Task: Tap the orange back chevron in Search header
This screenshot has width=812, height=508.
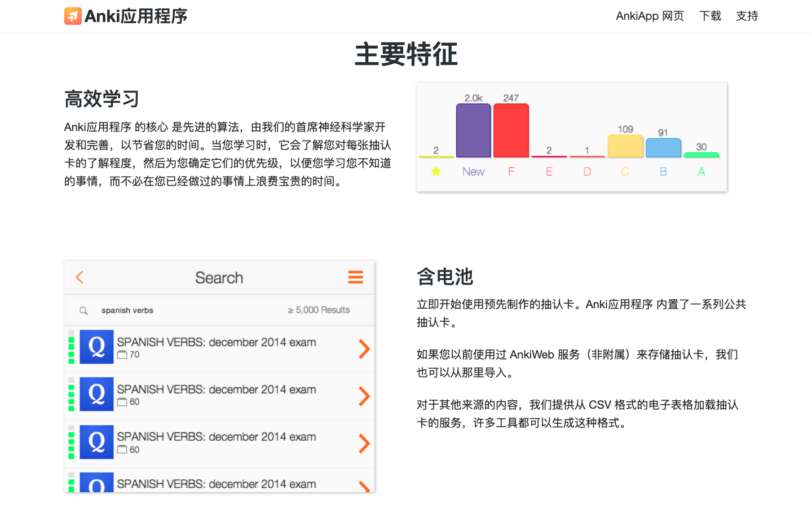Action: pyautogui.click(x=80, y=277)
